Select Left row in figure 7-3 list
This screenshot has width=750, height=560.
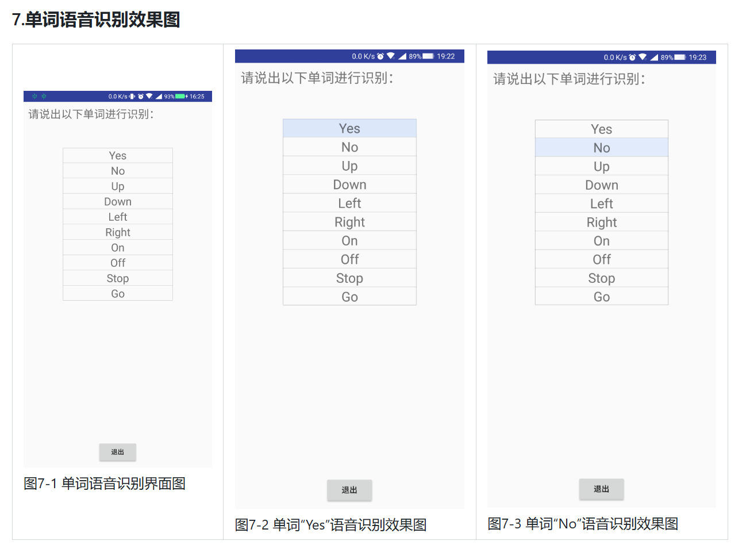(x=602, y=204)
